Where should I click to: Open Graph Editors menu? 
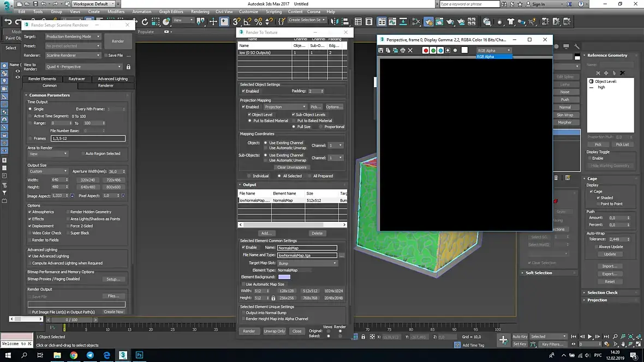click(171, 11)
